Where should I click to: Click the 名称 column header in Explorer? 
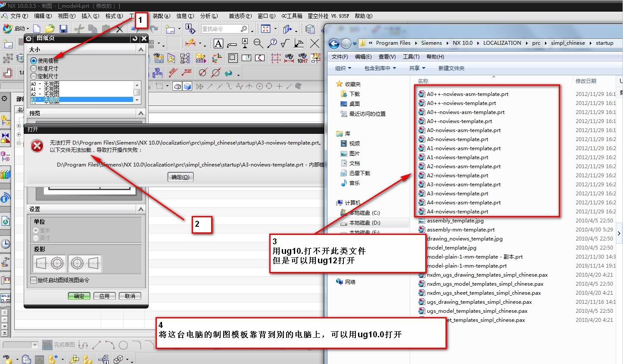423,81
